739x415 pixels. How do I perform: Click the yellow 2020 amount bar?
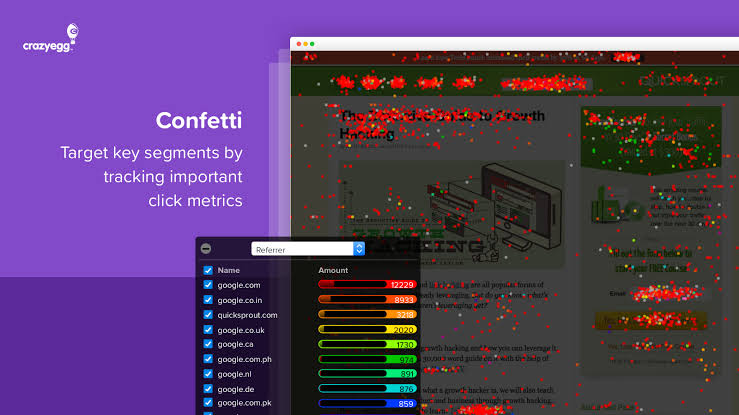coord(367,330)
